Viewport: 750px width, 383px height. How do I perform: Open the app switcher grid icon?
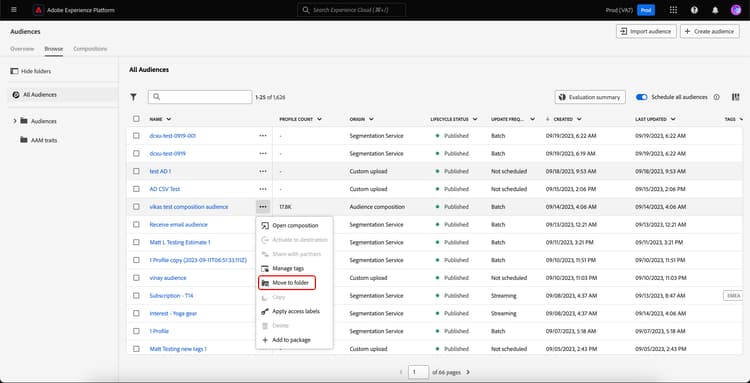tap(673, 10)
